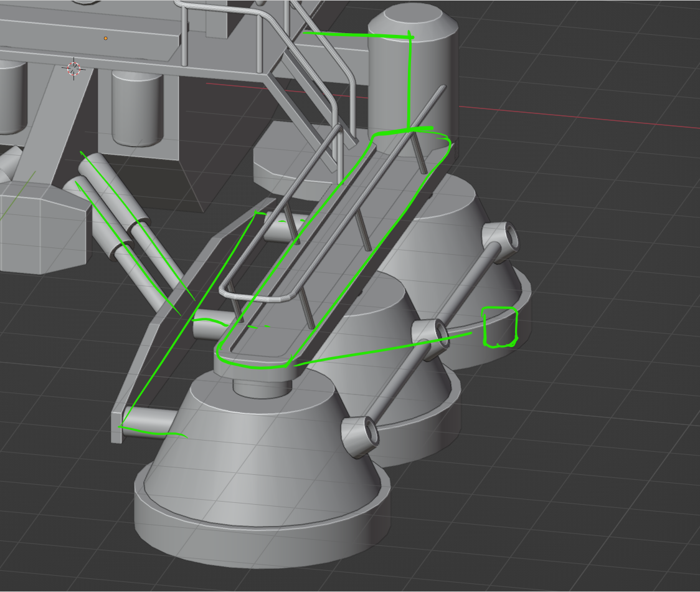
Task: Click the red-white 3D cursor crosshair
Action: [74, 68]
